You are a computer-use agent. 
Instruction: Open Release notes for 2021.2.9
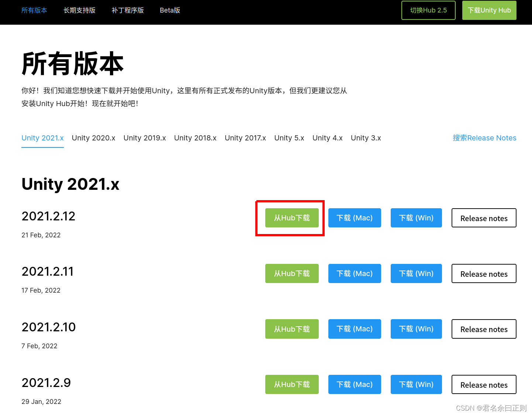point(484,384)
